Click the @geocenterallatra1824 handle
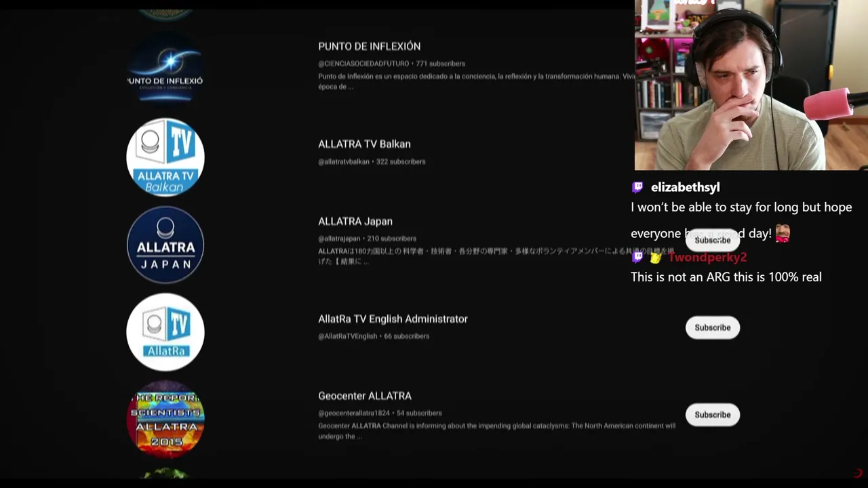 (354, 413)
